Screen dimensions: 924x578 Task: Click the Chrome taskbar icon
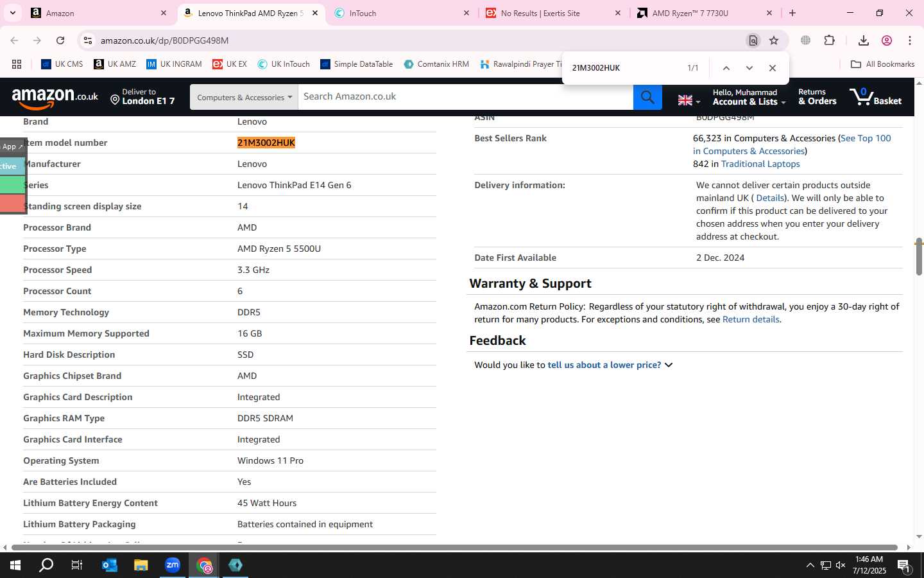204,565
